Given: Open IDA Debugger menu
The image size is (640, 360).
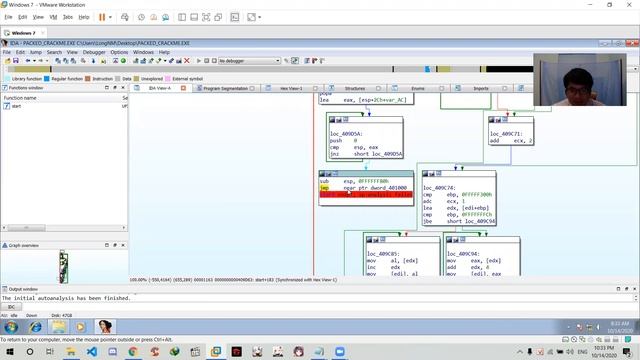Looking at the screenshot, I should [x=94, y=52].
